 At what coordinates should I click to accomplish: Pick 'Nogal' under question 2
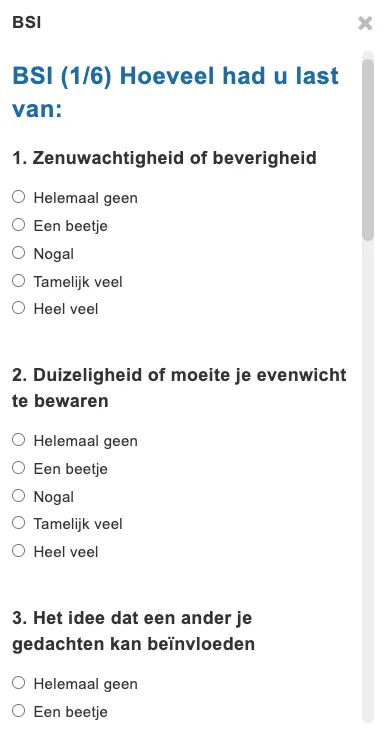[x=19, y=495]
